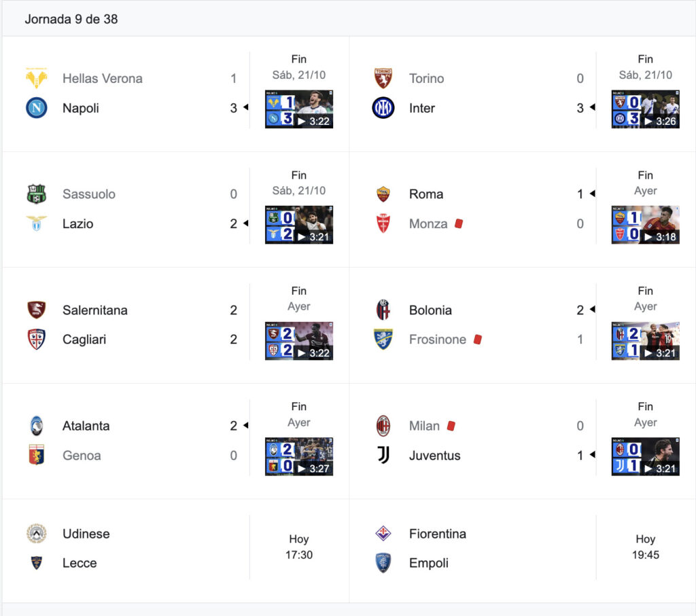Click the Atalanta team crest
This screenshot has height=616, width=696.
pyautogui.click(x=37, y=426)
